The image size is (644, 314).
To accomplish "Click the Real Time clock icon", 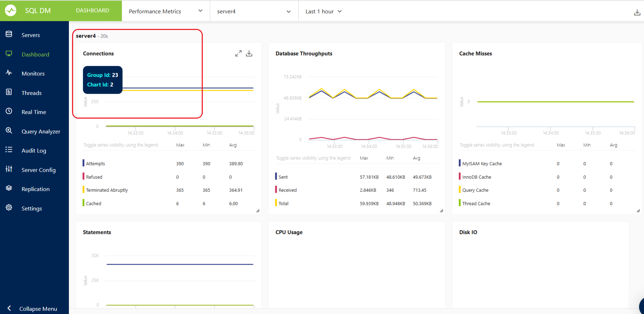I will (9, 111).
